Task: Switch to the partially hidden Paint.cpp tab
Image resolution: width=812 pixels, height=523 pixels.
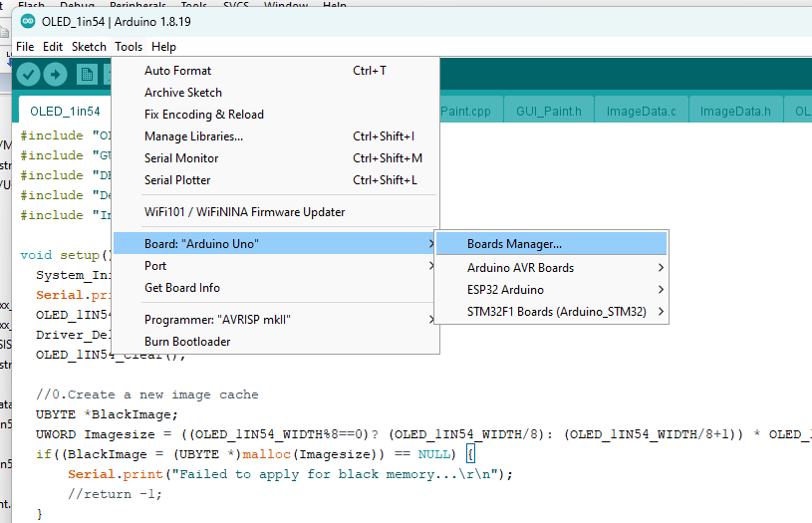Action: tap(470, 112)
